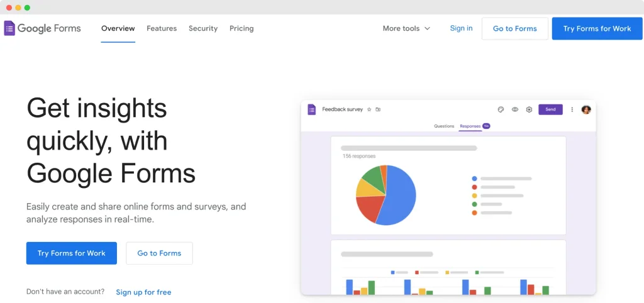Star the Feedback survey form
This screenshot has height=303, width=644.
tap(369, 109)
